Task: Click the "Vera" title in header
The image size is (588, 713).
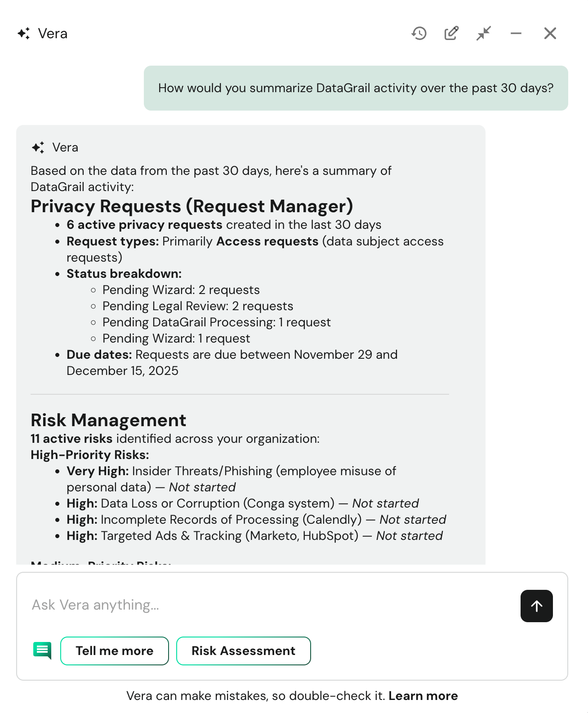Action: pyautogui.click(x=53, y=34)
